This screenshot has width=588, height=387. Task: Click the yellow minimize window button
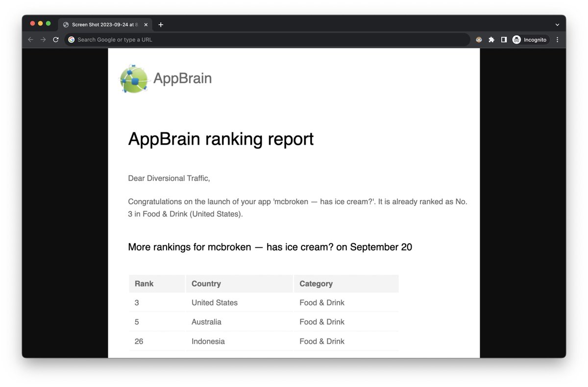tap(40, 24)
